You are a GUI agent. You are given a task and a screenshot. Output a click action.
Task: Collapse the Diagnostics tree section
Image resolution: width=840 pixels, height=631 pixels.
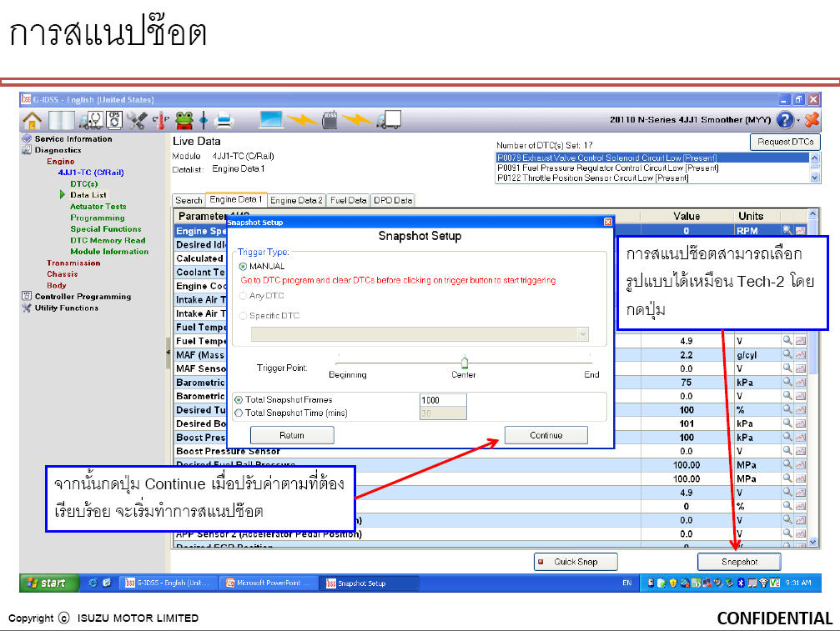pos(58,150)
